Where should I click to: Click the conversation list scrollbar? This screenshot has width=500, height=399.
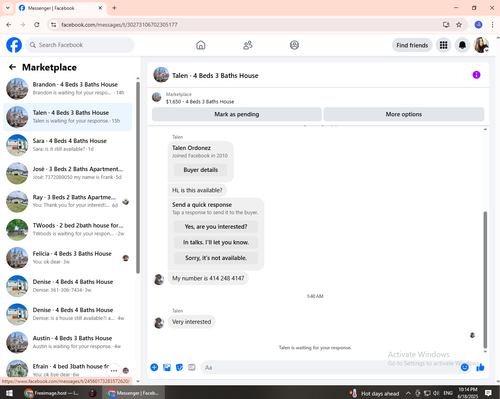138,177
